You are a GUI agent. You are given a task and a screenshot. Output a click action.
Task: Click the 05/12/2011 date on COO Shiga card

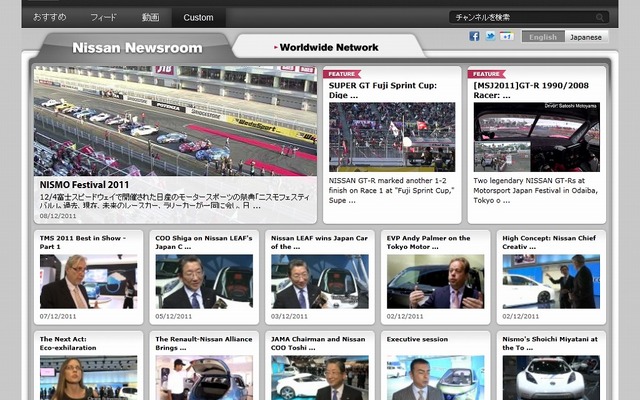pos(173,316)
